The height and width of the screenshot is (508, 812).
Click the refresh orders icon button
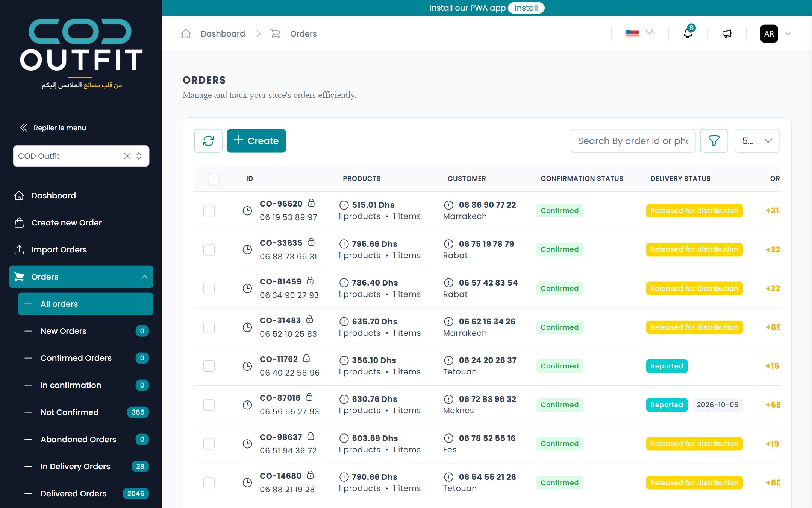[x=208, y=141]
